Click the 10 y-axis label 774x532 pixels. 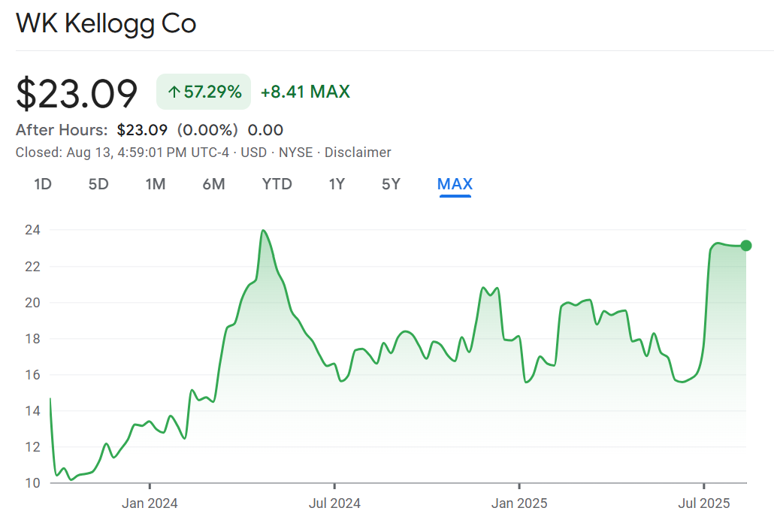[x=32, y=483]
